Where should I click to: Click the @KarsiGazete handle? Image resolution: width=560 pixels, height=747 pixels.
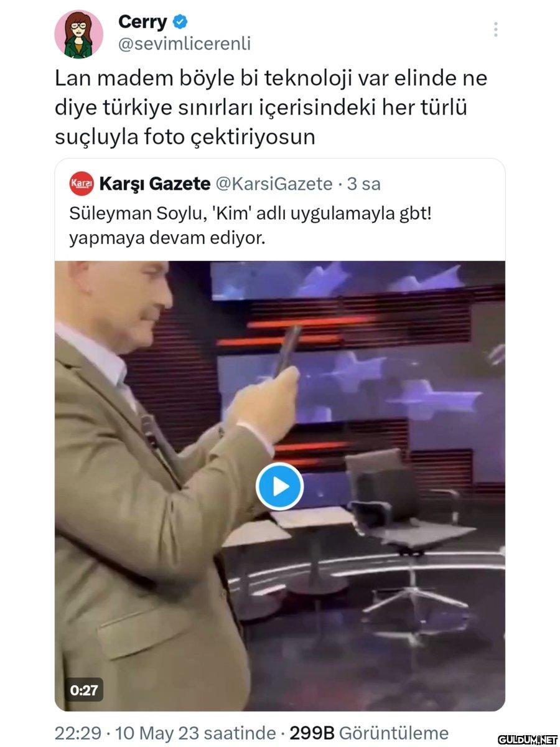(274, 184)
